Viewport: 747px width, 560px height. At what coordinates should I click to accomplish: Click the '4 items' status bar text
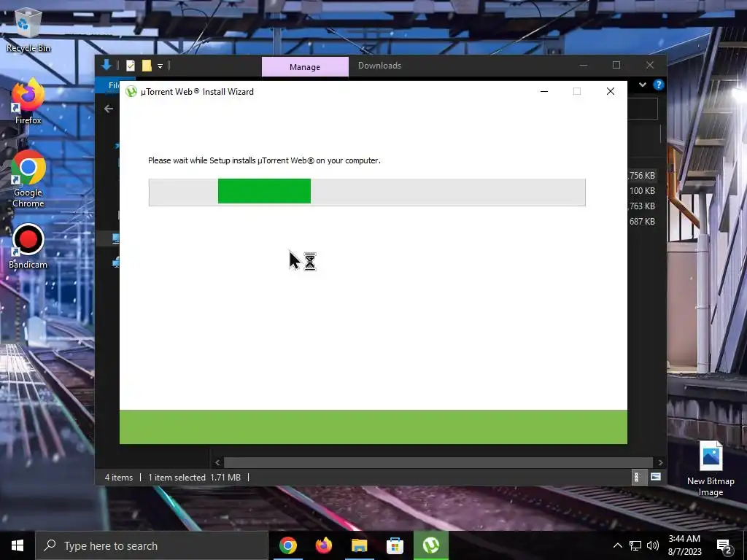click(x=119, y=477)
